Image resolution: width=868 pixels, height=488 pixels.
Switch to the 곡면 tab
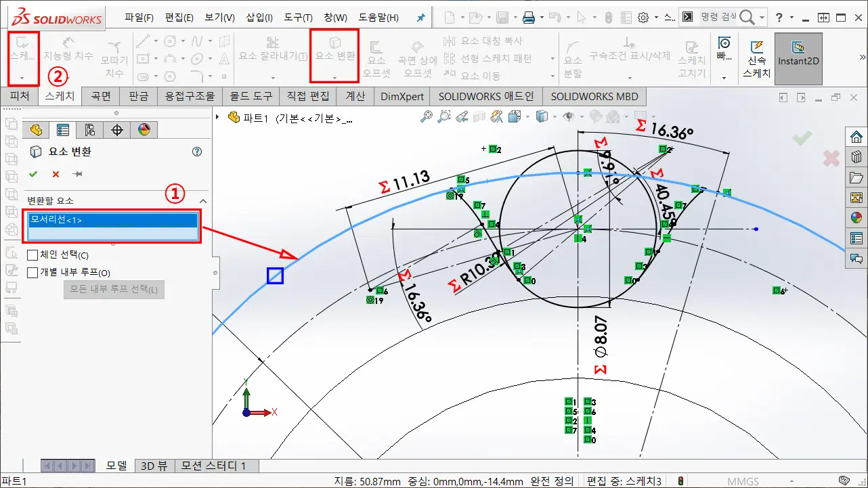101,96
